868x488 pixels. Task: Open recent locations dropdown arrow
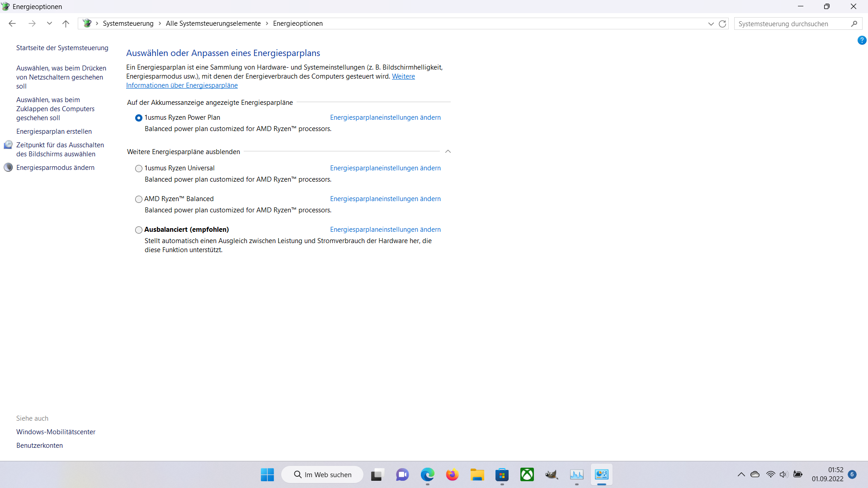tap(49, 24)
